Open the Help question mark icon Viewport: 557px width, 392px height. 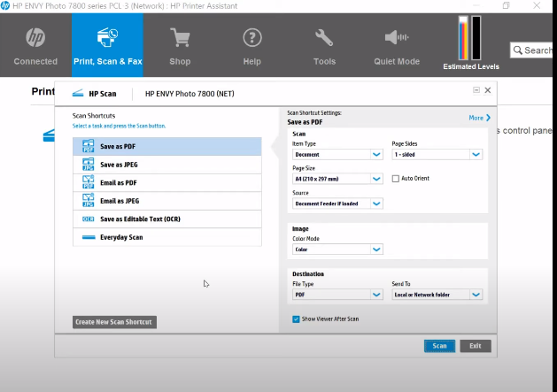pyautogui.click(x=252, y=39)
